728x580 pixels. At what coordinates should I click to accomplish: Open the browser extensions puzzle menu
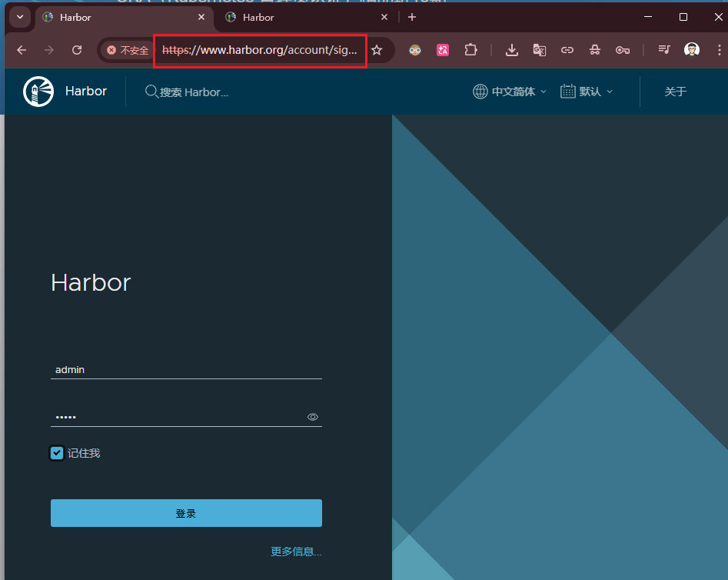pos(470,50)
